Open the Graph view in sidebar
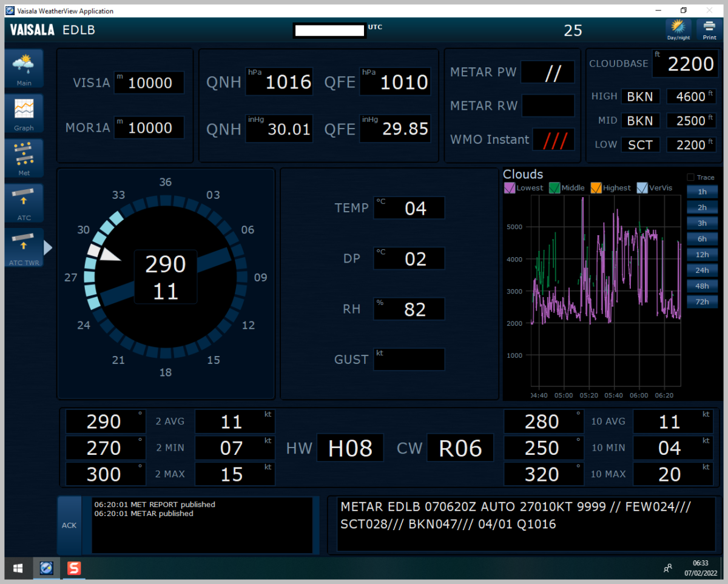Image resolution: width=728 pixels, height=584 pixels. coord(24,113)
